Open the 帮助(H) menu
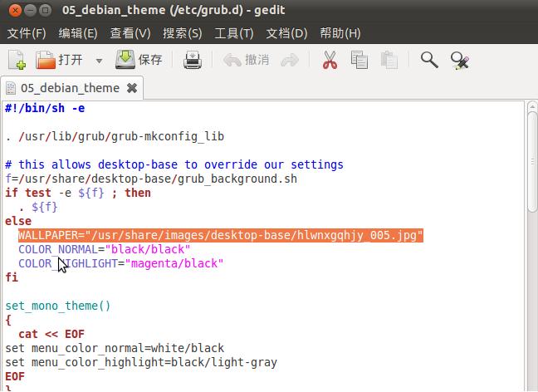This screenshot has width=538, height=392. (340, 33)
